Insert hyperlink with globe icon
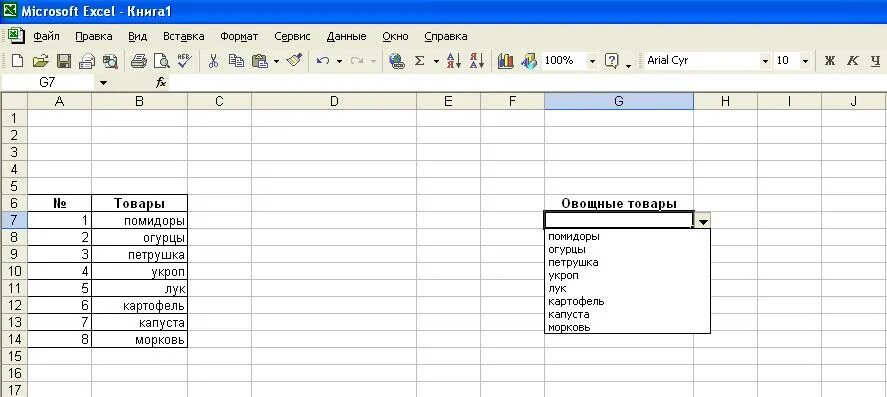Viewport: 887px width, 397px height. point(397,61)
